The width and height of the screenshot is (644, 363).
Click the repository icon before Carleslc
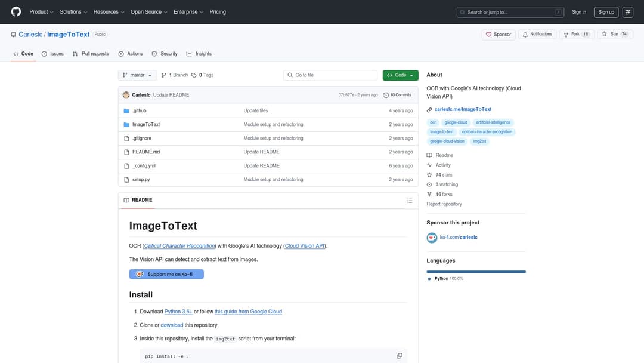14,35
